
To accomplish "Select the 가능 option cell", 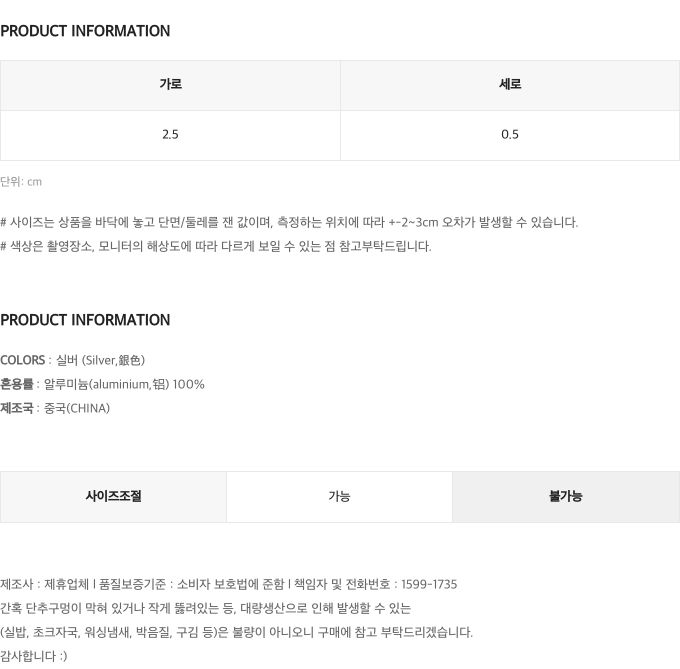I will (339, 497).
